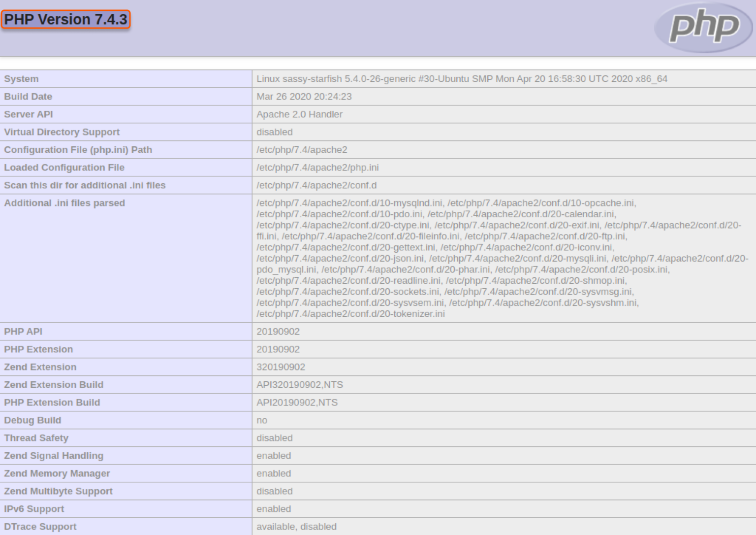Image resolution: width=756 pixels, height=535 pixels.
Task: Select the 'System' row label
Action: (21, 79)
